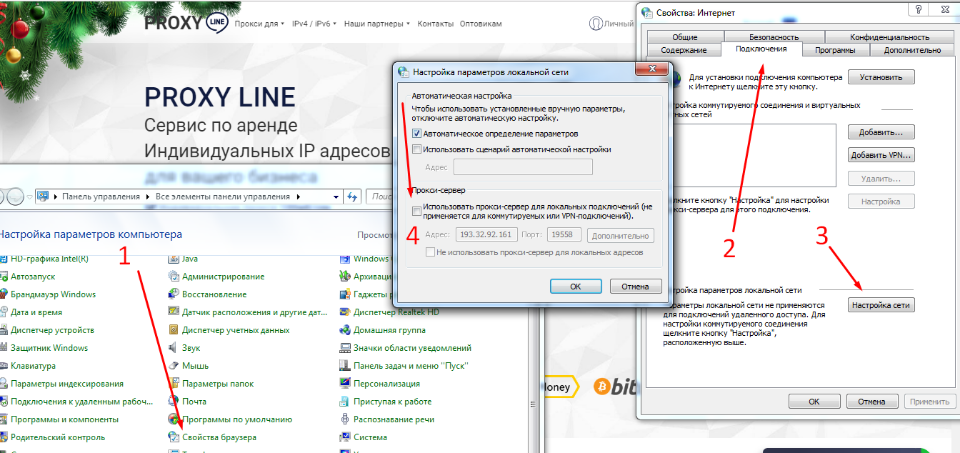Open the Звук (Sound) speaker icon

point(174,348)
